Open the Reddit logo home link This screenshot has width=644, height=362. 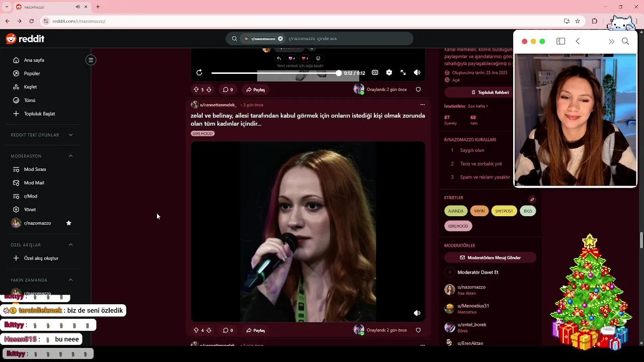tap(25, 39)
